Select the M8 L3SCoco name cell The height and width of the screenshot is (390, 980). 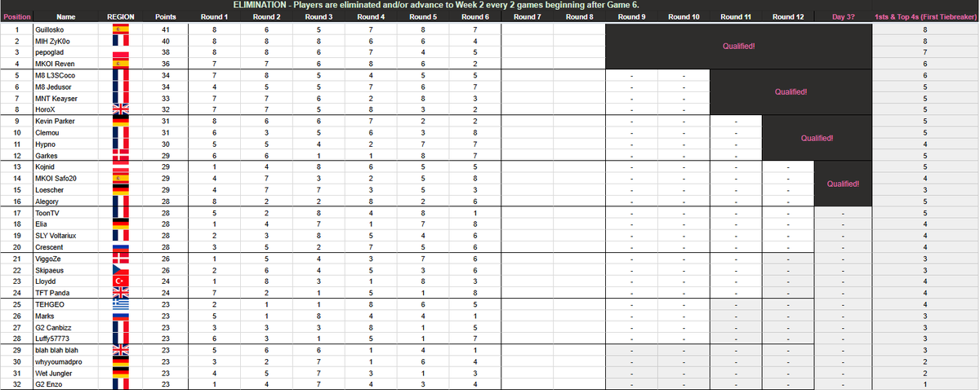[66, 75]
